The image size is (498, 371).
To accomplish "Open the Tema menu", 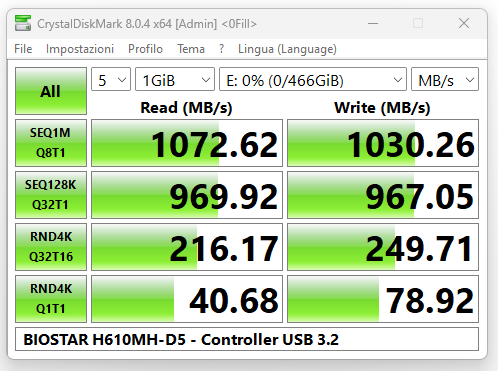I will [x=191, y=49].
